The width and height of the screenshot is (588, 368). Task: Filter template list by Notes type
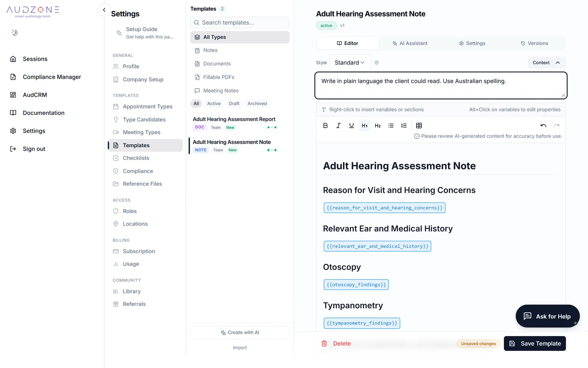[x=240, y=50]
